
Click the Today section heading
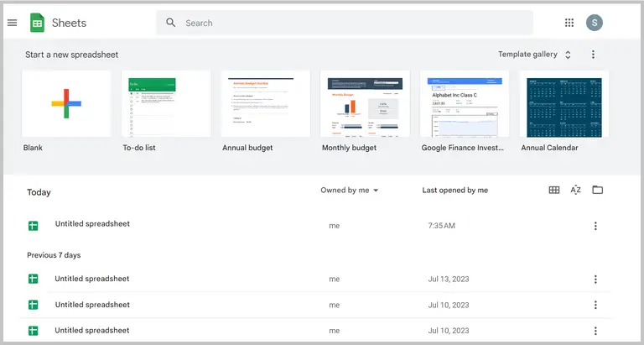pyautogui.click(x=39, y=192)
